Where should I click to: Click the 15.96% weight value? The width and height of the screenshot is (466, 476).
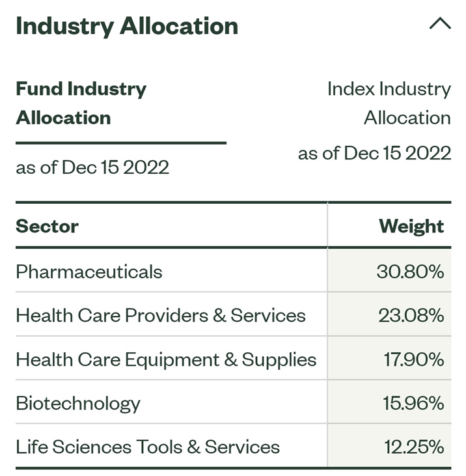coord(413,403)
